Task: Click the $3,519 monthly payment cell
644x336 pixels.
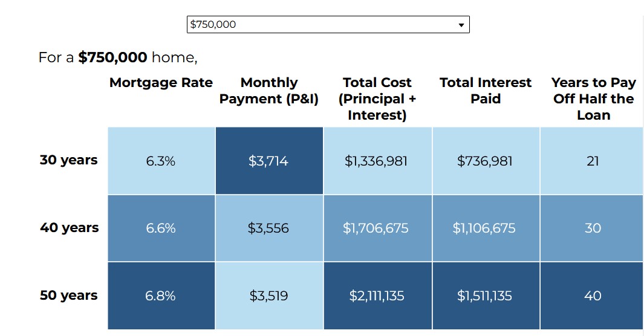Action: click(268, 296)
